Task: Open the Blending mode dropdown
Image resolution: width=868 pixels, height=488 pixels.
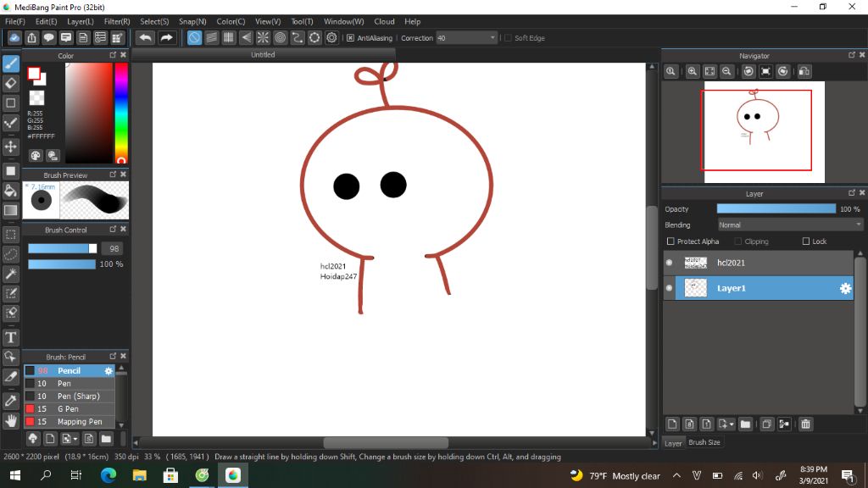Action: [790, 225]
